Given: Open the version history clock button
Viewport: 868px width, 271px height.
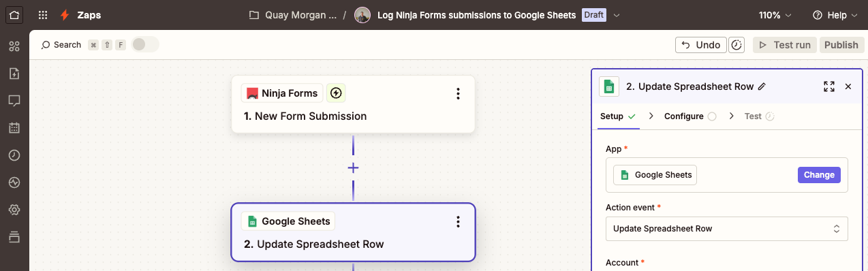Looking at the screenshot, I should (x=737, y=45).
